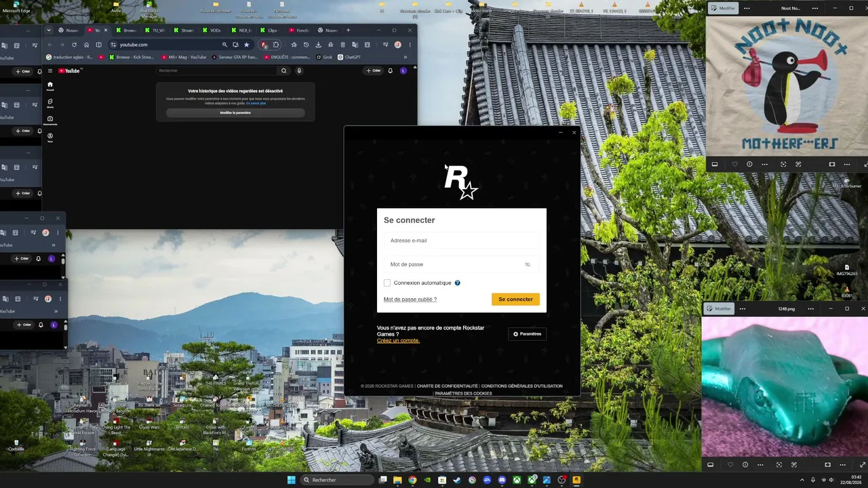Favorite the Noot Noot image with the heart

(734, 164)
